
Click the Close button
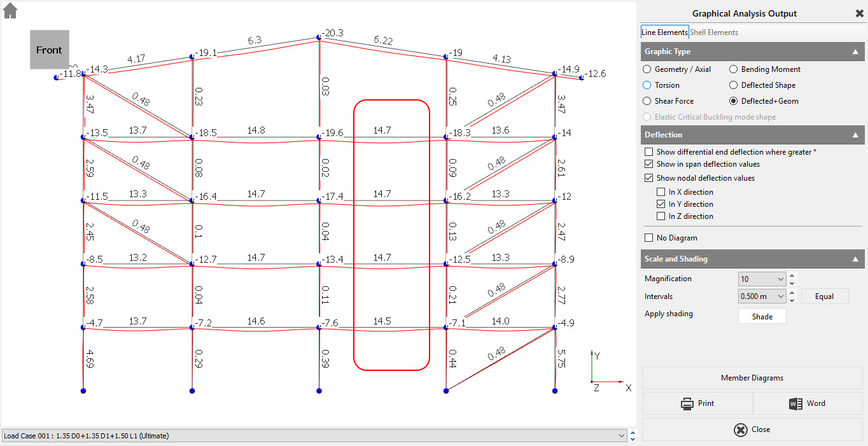[x=753, y=429]
